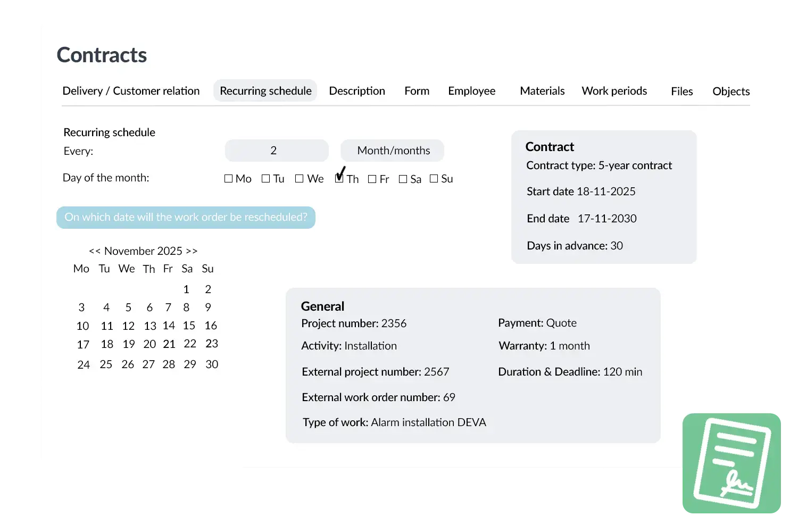Select the Work periods tab

(614, 91)
